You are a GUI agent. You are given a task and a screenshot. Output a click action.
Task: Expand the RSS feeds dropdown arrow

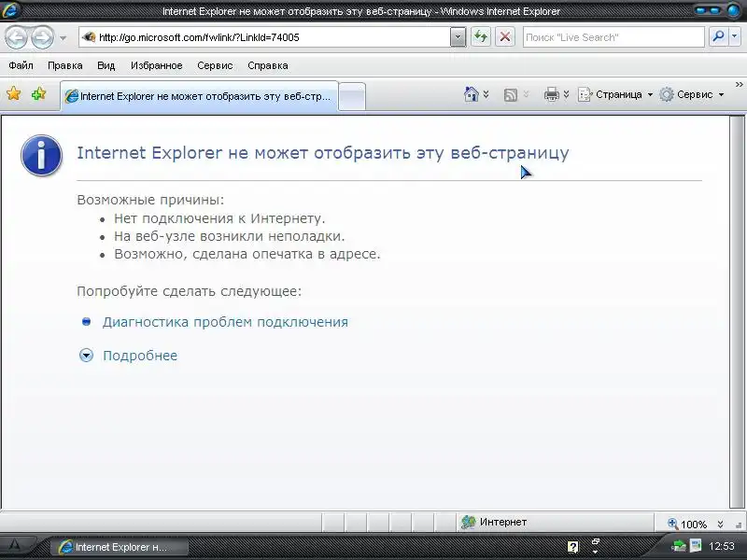click(x=526, y=94)
